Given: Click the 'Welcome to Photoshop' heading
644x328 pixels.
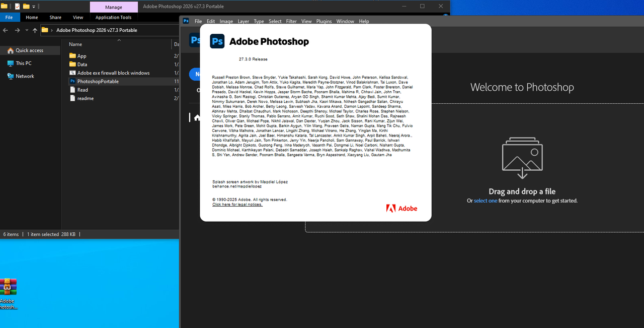Looking at the screenshot, I should (x=522, y=87).
